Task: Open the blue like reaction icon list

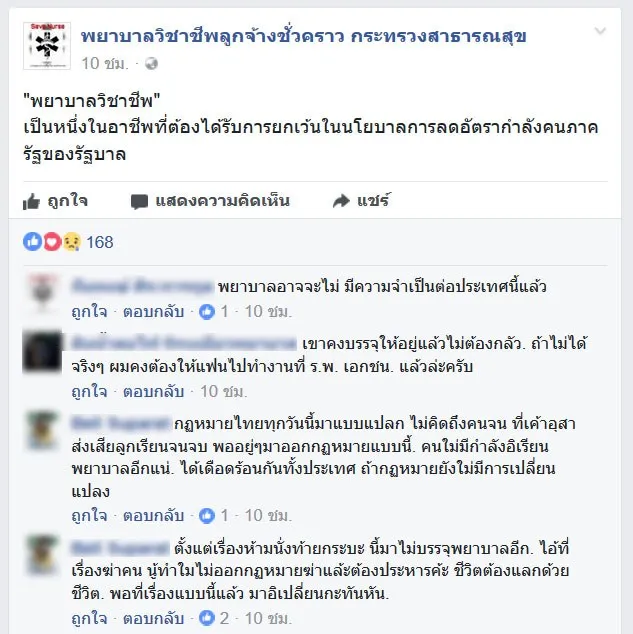Action: (x=33, y=242)
